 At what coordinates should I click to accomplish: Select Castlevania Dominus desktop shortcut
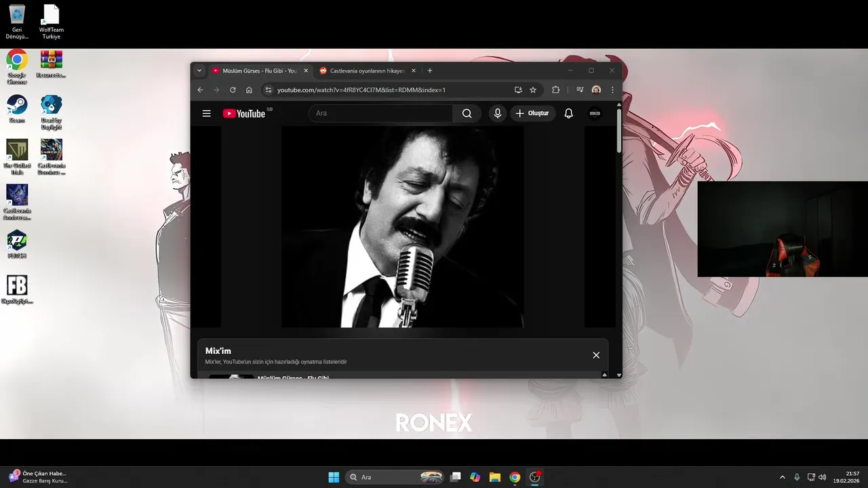[x=51, y=157]
